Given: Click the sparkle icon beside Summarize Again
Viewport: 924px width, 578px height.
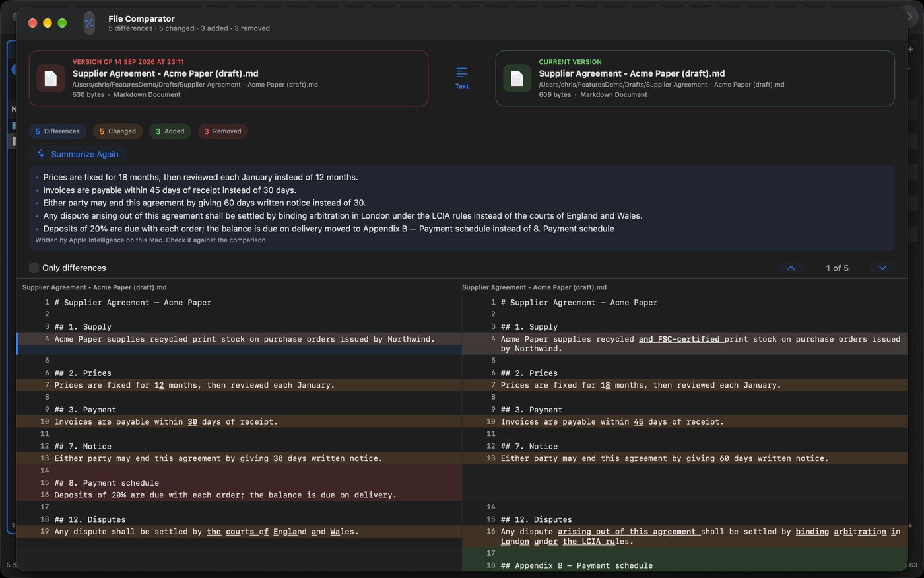Looking at the screenshot, I should point(41,154).
